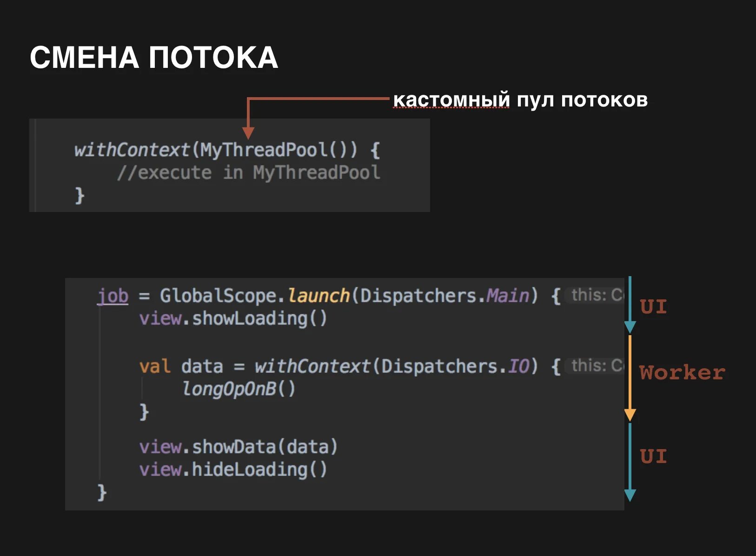Image resolution: width=756 pixels, height=556 pixels.
Task: Select the val keyword in data declaration
Action: (155, 366)
